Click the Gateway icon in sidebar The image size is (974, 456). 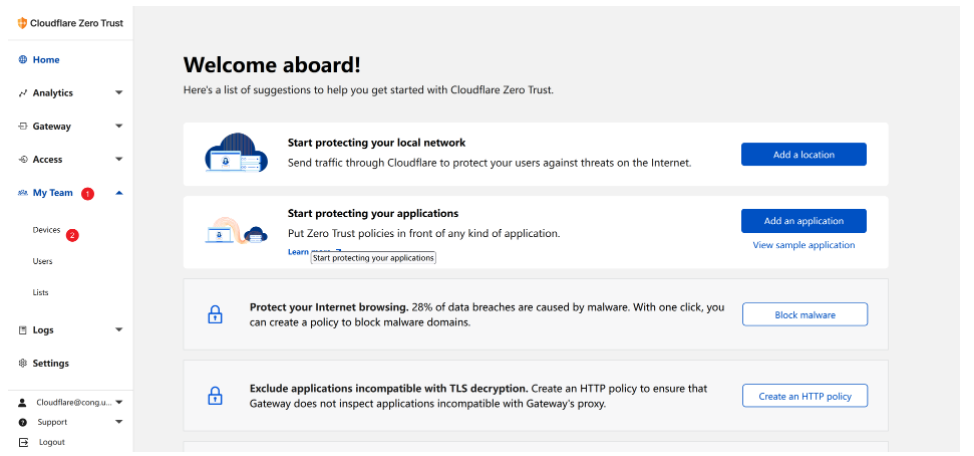22,127
